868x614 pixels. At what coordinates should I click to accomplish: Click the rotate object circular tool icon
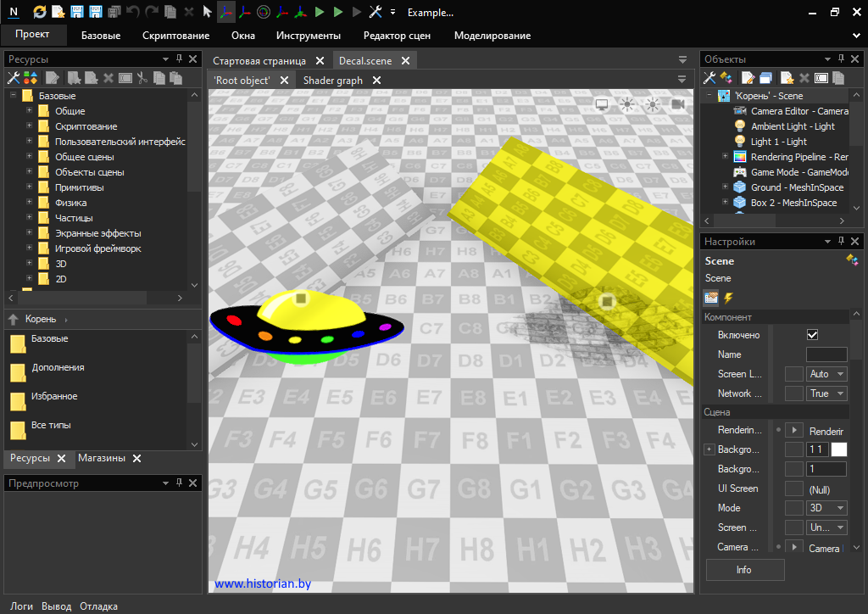point(263,12)
